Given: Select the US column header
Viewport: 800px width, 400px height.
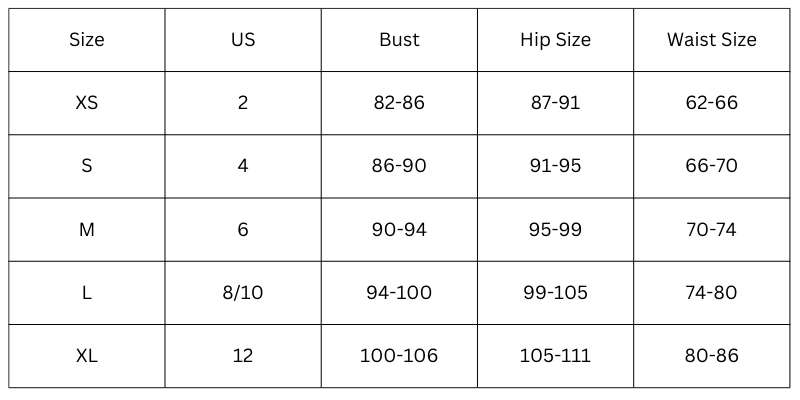Looking at the screenshot, I should (x=243, y=40).
